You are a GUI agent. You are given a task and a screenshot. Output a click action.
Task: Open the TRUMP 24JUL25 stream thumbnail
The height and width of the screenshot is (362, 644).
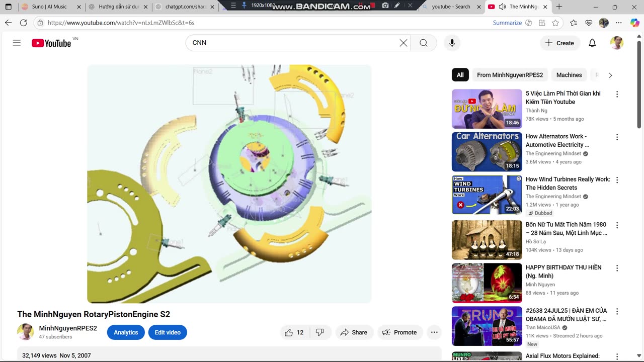tap(487, 326)
